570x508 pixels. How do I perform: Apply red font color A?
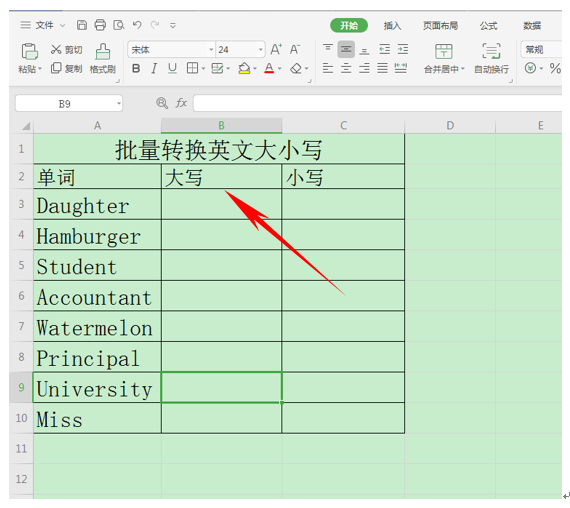(269, 68)
